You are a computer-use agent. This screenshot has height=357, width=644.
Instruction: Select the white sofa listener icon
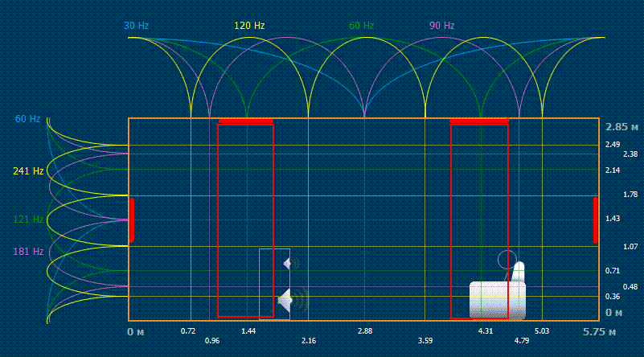(x=497, y=300)
